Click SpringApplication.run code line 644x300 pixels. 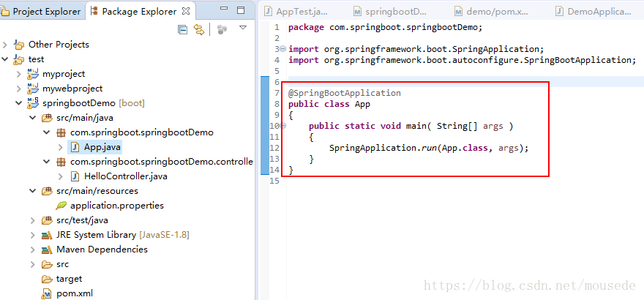(x=429, y=148)
